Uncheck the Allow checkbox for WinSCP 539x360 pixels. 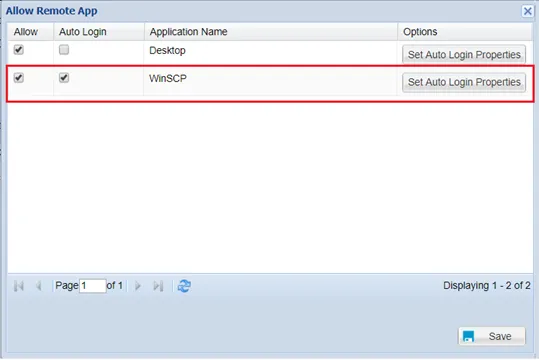click(x=19, y=78)
